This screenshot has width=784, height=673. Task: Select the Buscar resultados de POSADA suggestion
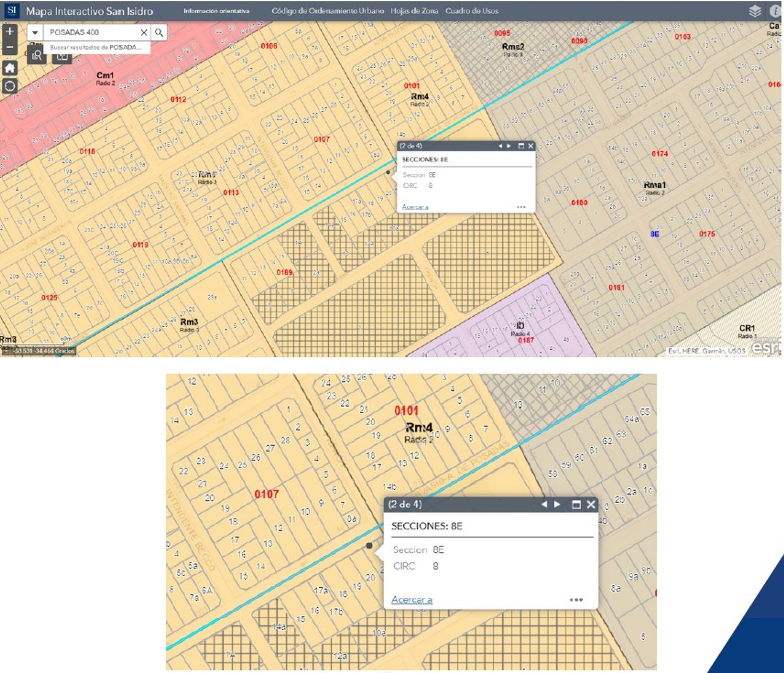96,47
